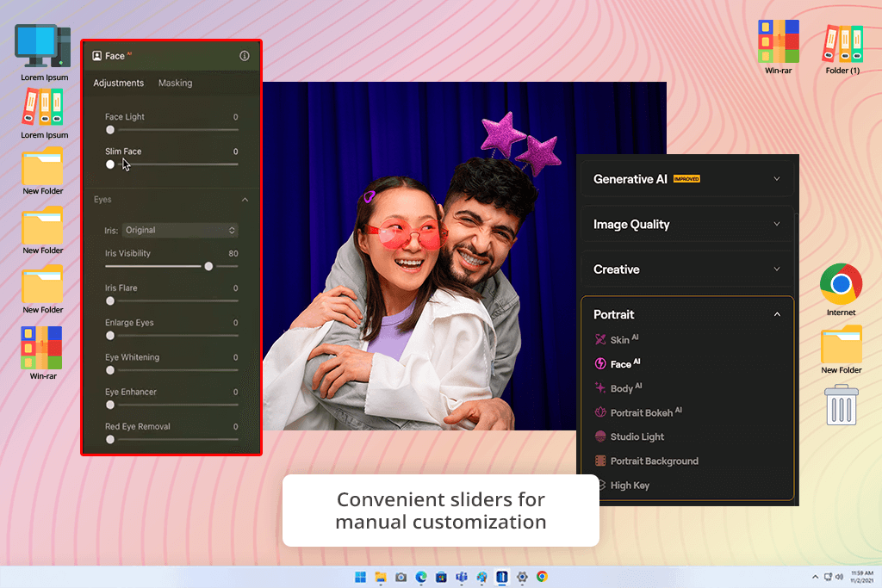Collapse the Eyes section chevron

coord(245,200)
